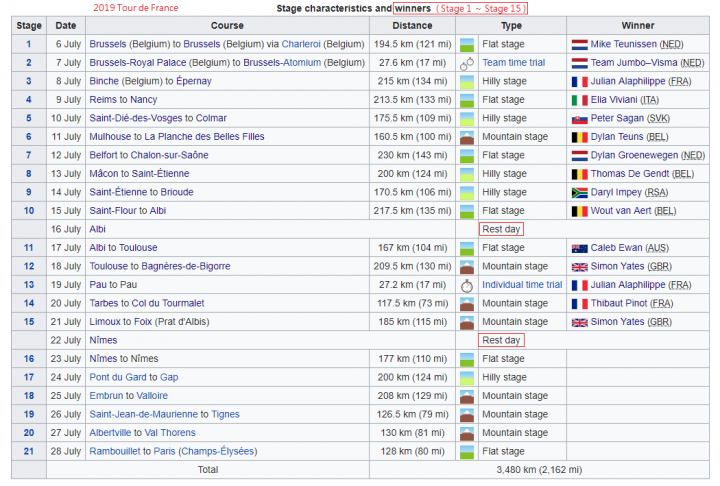This screenshot has width=720, height=486.
Task: Click the Distance column header
Action: pyautogui.click(x=412, y=26)
